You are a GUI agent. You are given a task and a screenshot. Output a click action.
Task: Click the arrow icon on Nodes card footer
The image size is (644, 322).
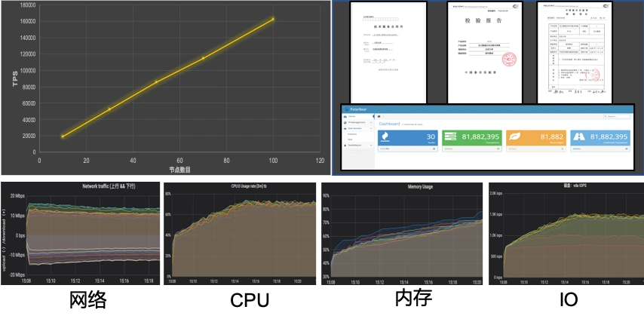435,149
